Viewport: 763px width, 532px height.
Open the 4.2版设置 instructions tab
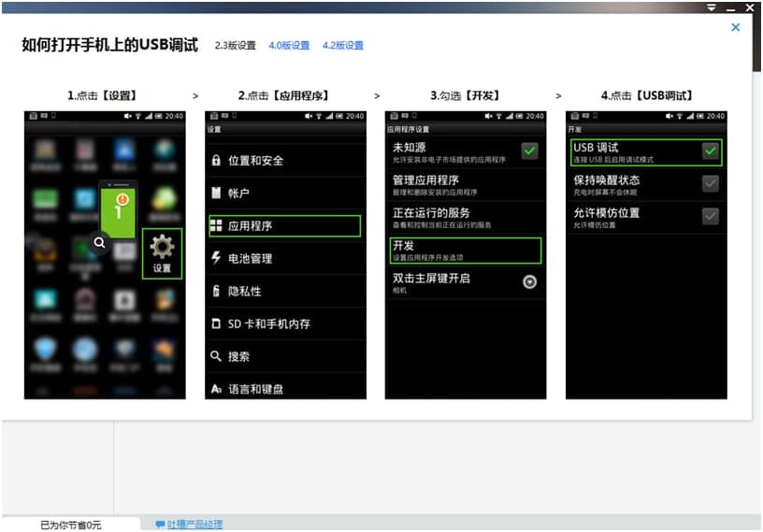pyautogui.click(x=343, y=45)
